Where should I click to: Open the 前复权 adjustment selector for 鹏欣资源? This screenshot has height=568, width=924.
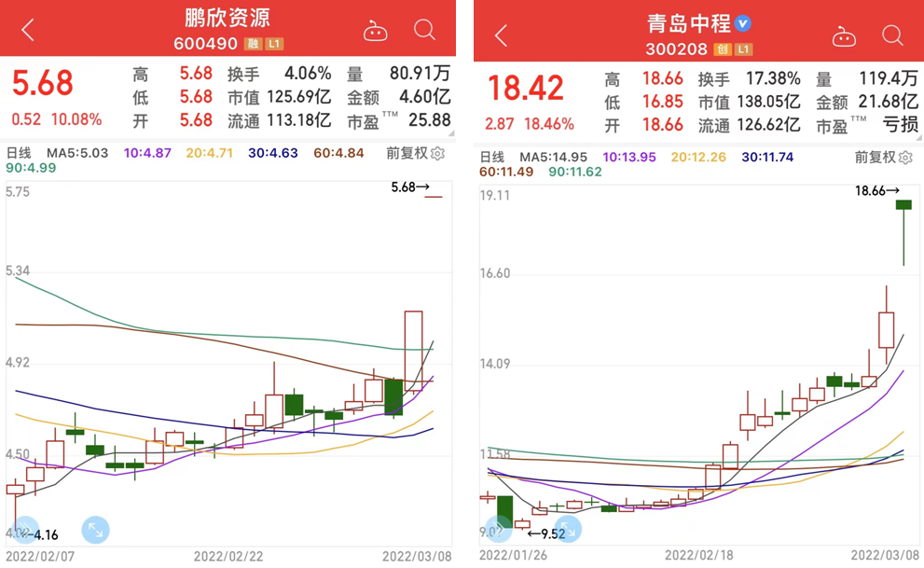(x=407, y=153)
